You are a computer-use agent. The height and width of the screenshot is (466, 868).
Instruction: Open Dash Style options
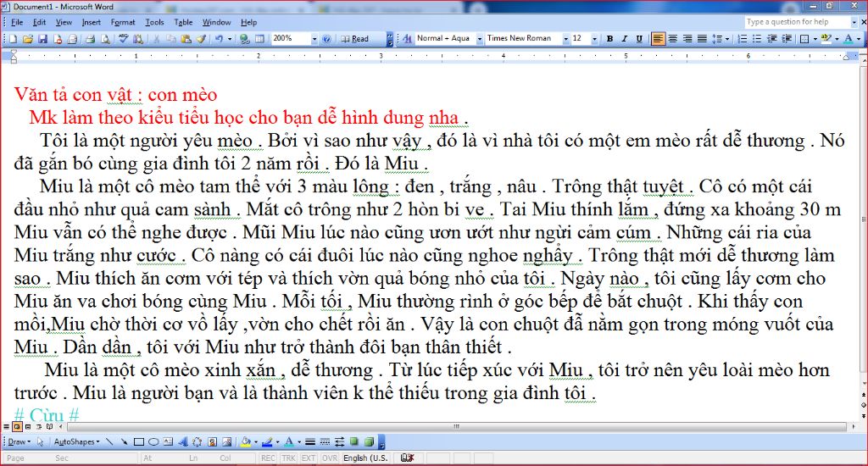tap(325, 441)
